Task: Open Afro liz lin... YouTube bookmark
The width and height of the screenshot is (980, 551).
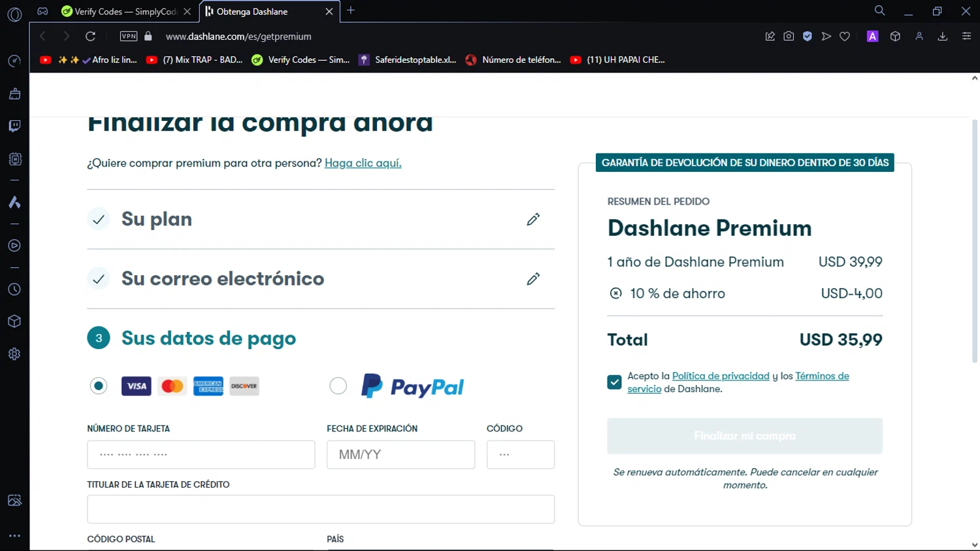Action: click(89, 59)
